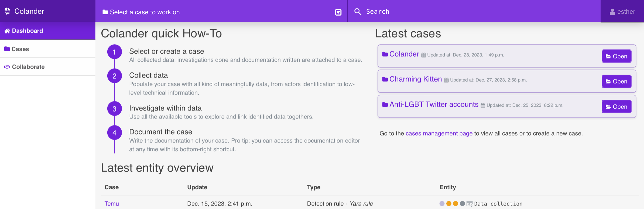Click the Detection rule - Yara rule cell

click(340, 204)
